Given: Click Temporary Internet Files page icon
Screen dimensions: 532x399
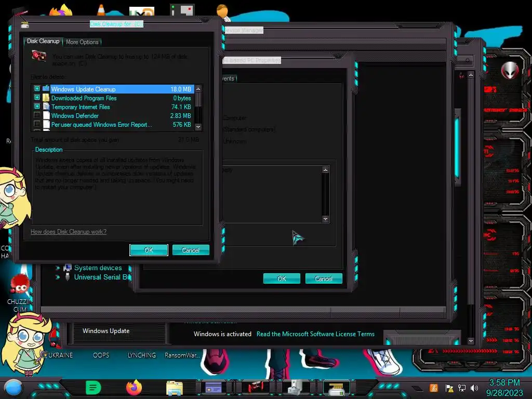Looking at the screenshot, I should click(46, 107).
